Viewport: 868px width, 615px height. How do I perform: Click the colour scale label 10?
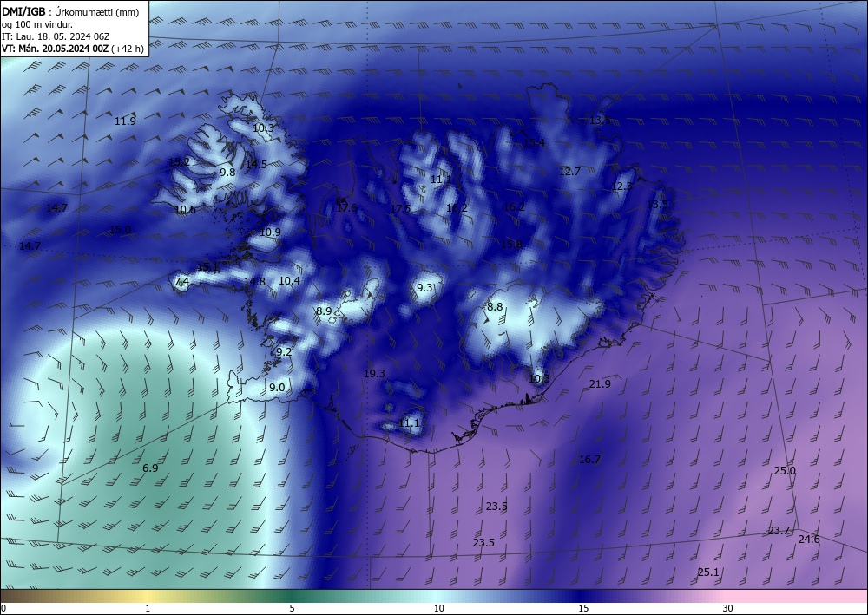[439, 608]
